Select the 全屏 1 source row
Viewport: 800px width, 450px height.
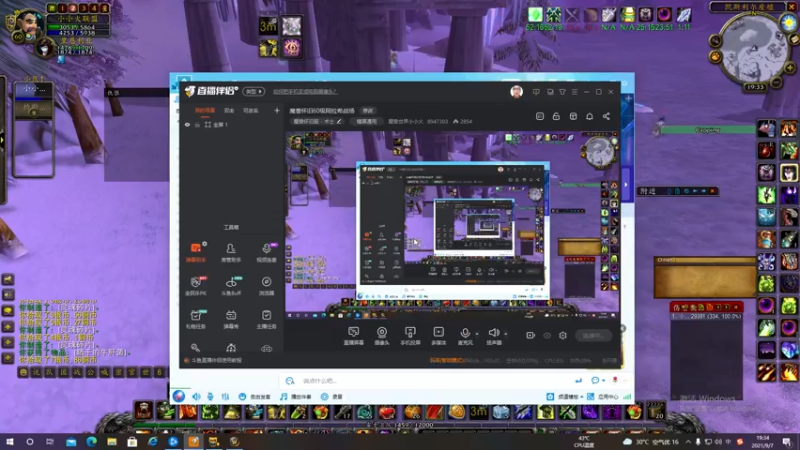(231, 124)
